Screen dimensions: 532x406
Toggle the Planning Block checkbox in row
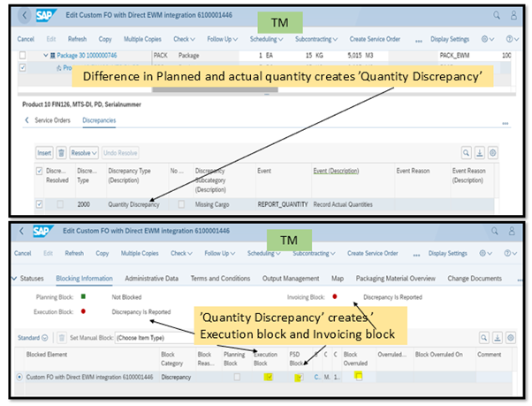click(x=236, y=377)
